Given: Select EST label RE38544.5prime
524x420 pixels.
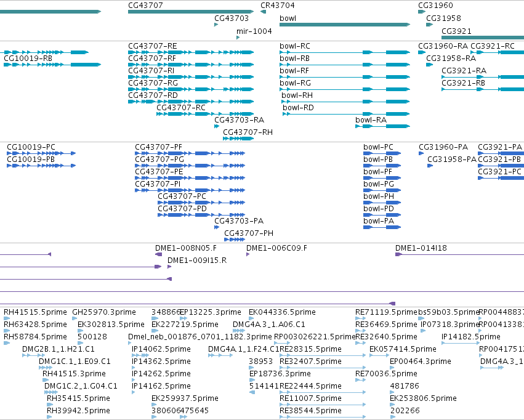Looking at the screenshot, I should (310, 411).
